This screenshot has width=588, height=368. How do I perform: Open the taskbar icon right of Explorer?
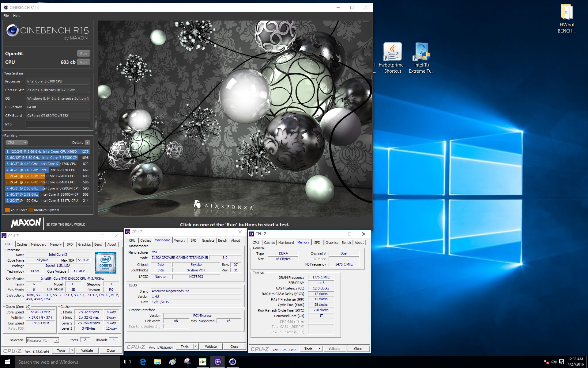click(x=172, y=362)
